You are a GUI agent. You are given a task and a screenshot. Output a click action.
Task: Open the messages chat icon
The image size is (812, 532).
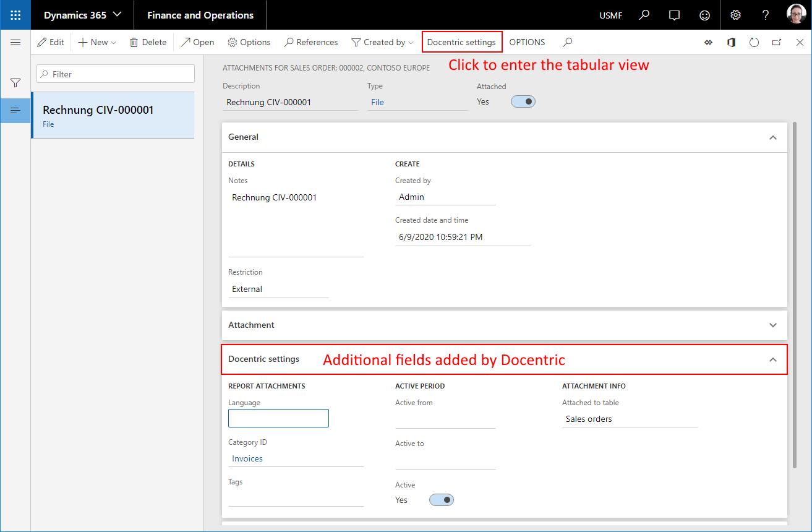click(x=675, y=15)
